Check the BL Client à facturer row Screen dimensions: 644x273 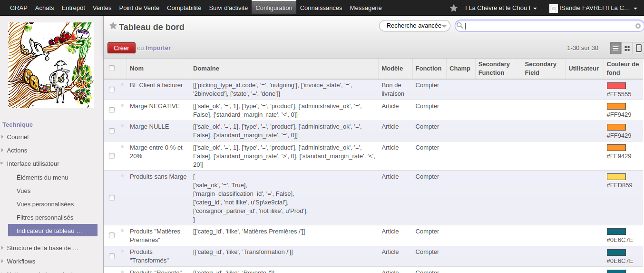click(x=112, y=89)
